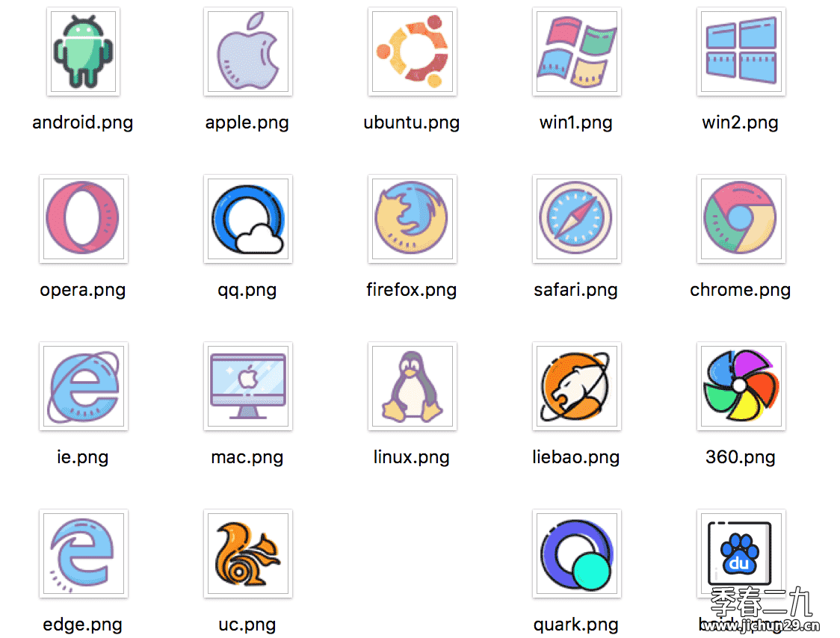Click the file name android.png
Image resolution: width=840 pixels, height=638 pixels.
coord(82,123)
